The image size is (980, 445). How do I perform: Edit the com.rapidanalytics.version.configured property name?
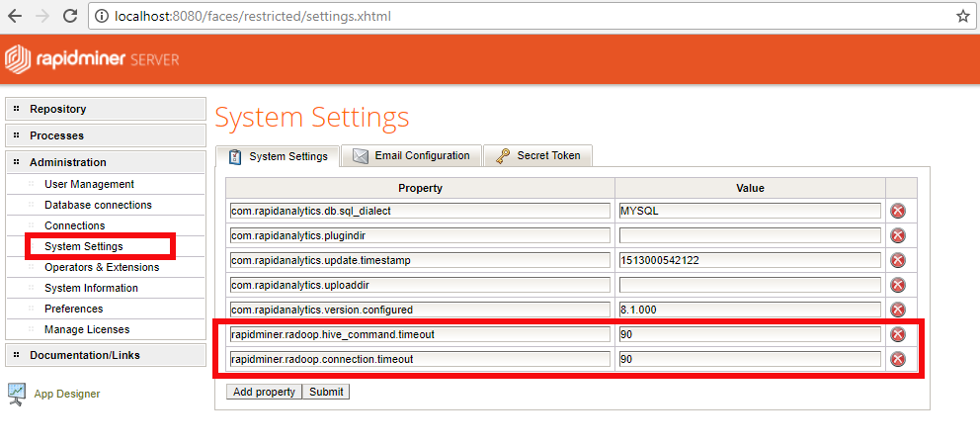click(x=420, y=310)
